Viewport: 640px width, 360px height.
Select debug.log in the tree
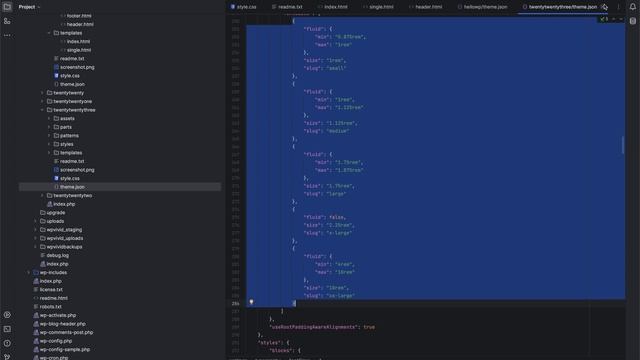point(57,256)
